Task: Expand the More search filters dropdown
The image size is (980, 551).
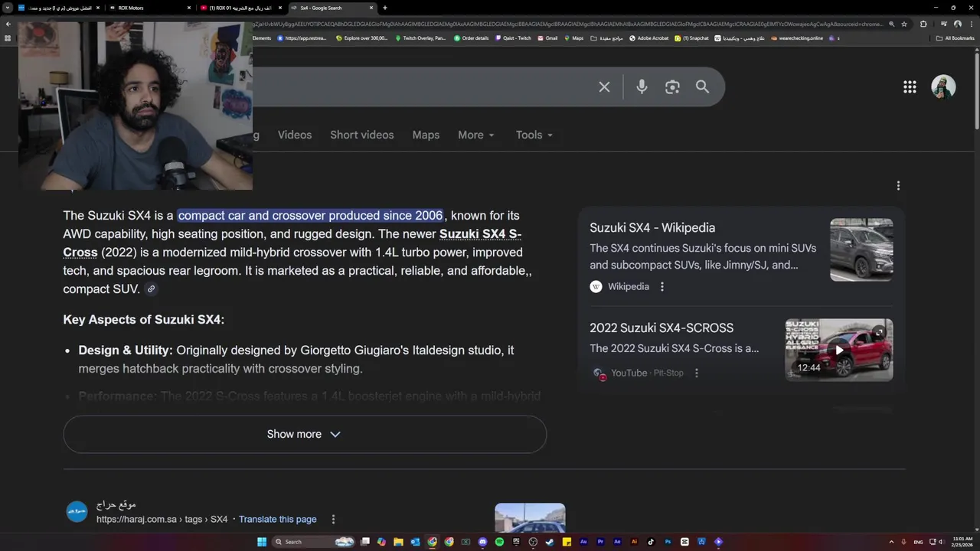Action: (x=476, y=135)
